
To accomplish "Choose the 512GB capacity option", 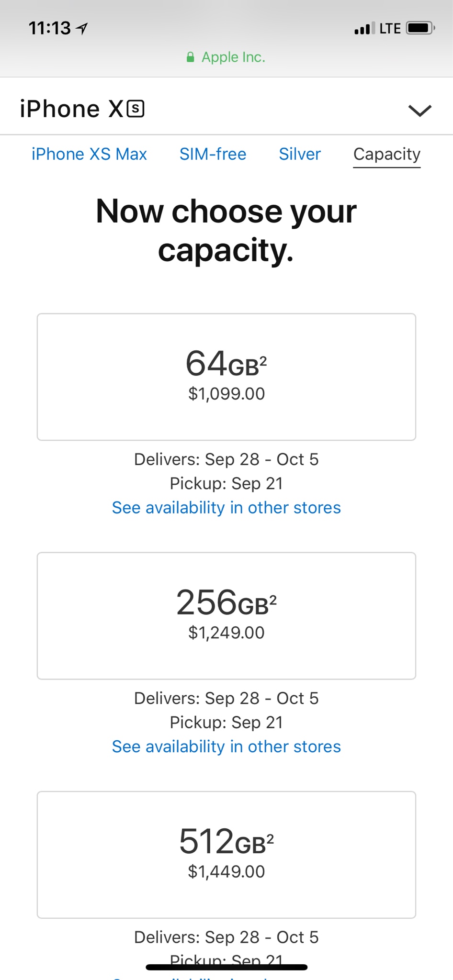I will coord(226,854).
